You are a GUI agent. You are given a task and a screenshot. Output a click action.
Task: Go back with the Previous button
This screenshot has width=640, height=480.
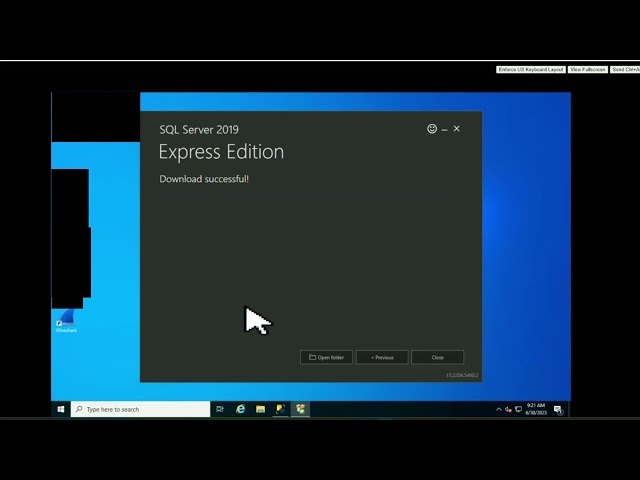point(382,357)
